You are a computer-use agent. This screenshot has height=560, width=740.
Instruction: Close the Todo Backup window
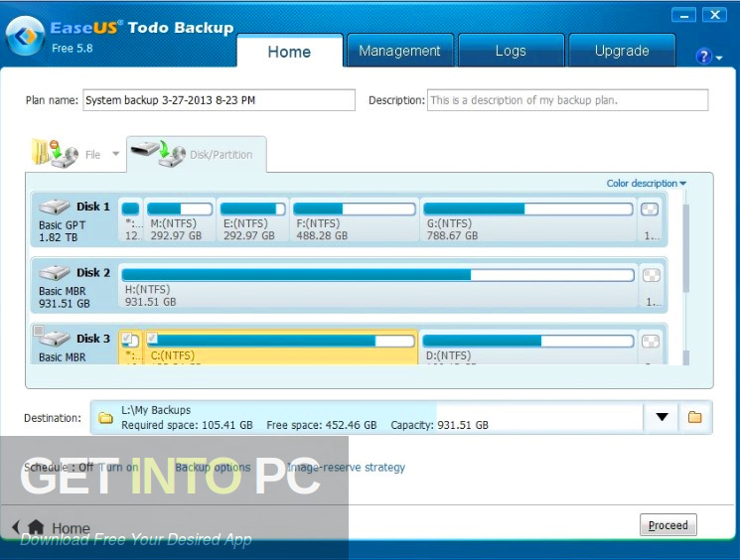(x=715, y=15)
